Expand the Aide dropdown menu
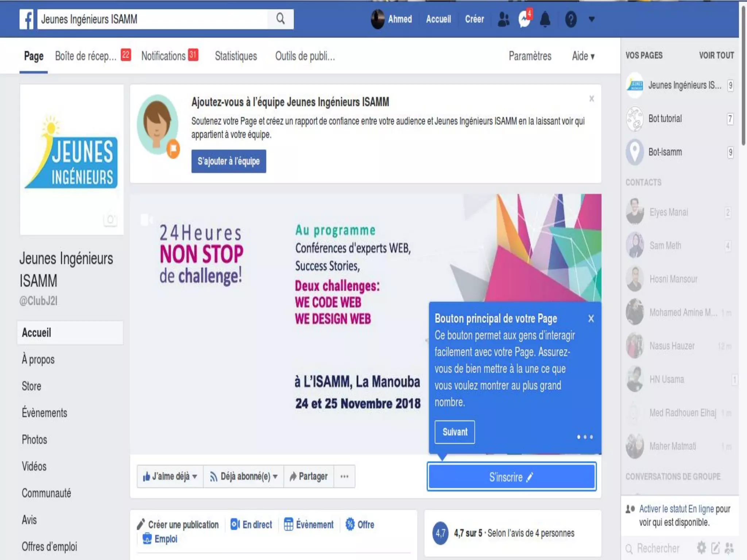 click(x=583, y=56)
